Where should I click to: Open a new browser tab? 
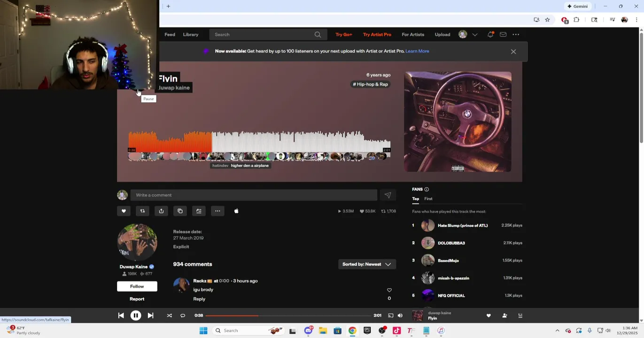[x=168, y=6]
